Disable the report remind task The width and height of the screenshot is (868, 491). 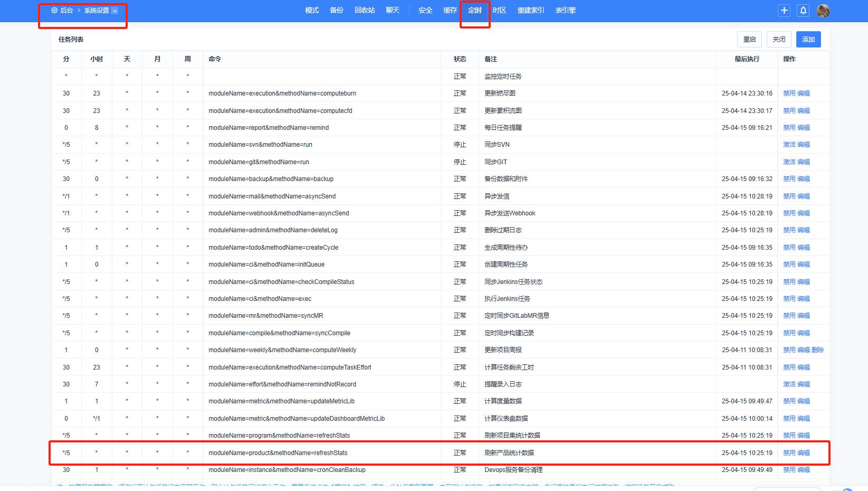point(789,128)
